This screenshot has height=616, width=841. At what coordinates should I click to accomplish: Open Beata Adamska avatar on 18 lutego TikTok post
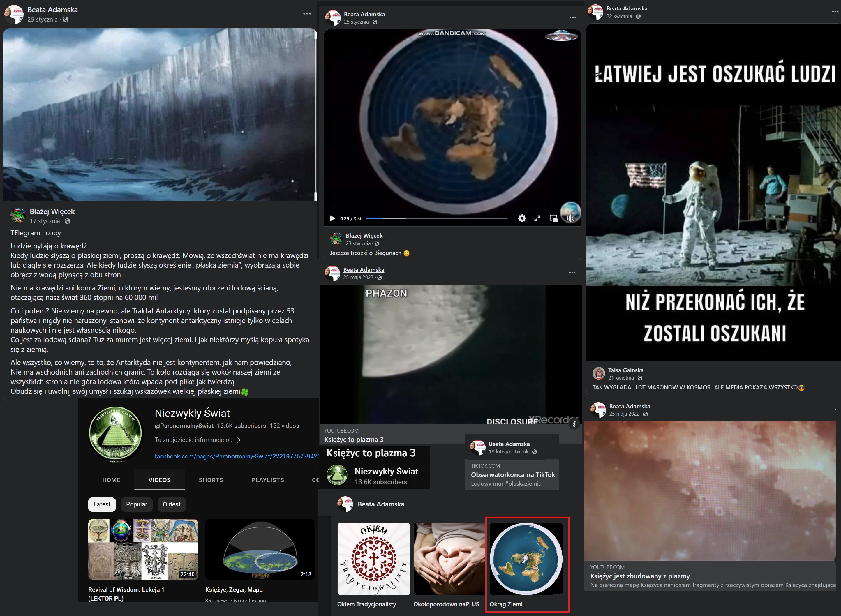477,447
